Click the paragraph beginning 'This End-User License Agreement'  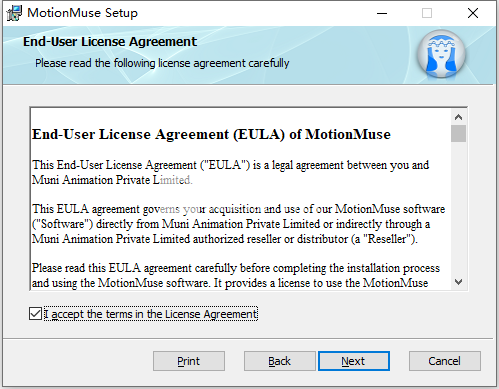(x=230, y=172)
